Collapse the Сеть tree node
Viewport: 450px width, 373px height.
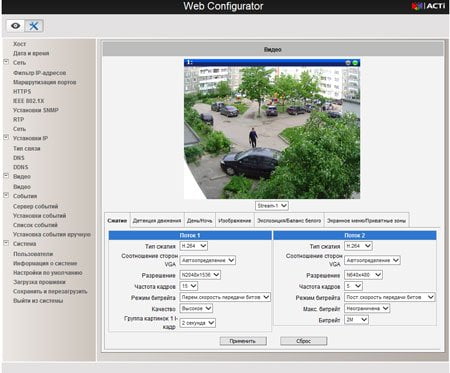(x=6, y=62)
